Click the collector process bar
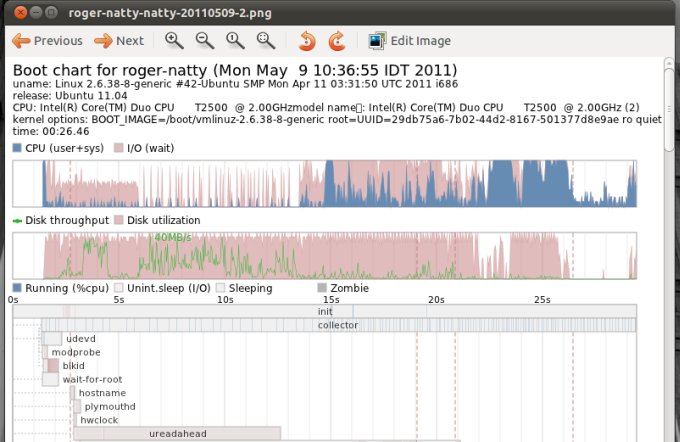The image size is (680, 442). 337,325
